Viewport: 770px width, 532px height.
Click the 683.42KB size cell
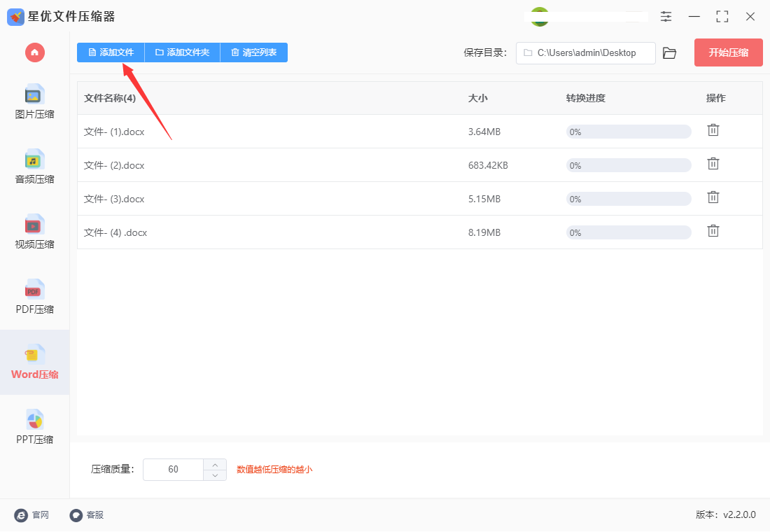click(488, 165)
